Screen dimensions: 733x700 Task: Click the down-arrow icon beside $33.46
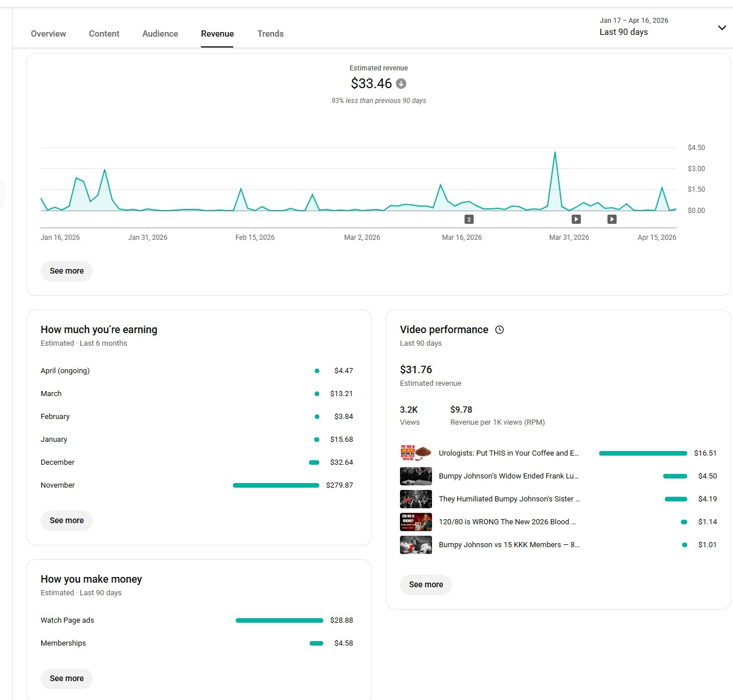point(401,84)
